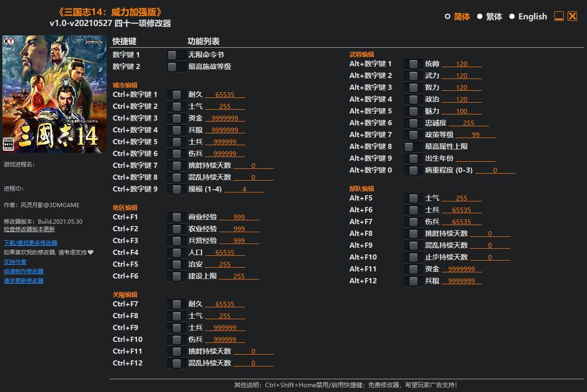Click the 部队编辑 section heading
Screen dimensions: 587x392
[x=362, y=189]
